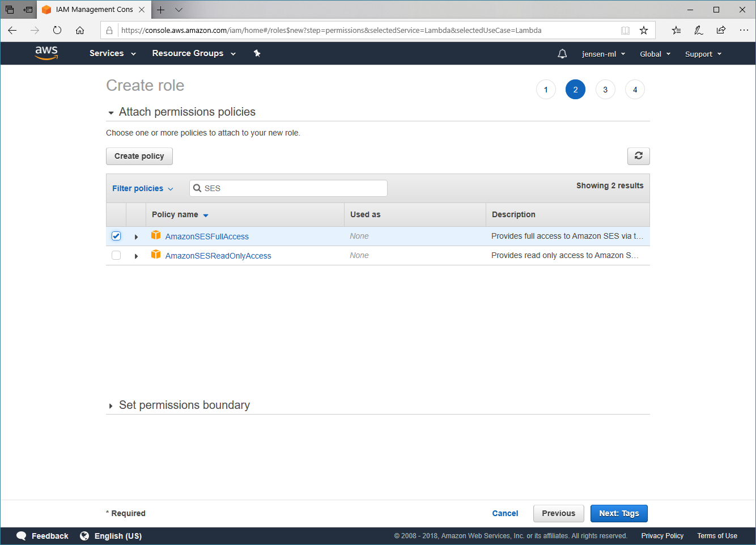Open the Resource Groups menu
This screenshot has width=756, height=545.
[193, 53]
